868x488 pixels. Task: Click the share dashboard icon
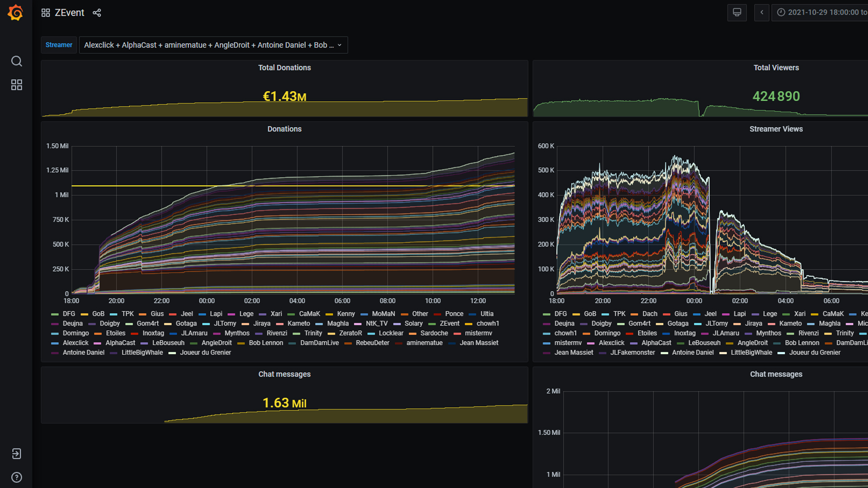point(97,13)
